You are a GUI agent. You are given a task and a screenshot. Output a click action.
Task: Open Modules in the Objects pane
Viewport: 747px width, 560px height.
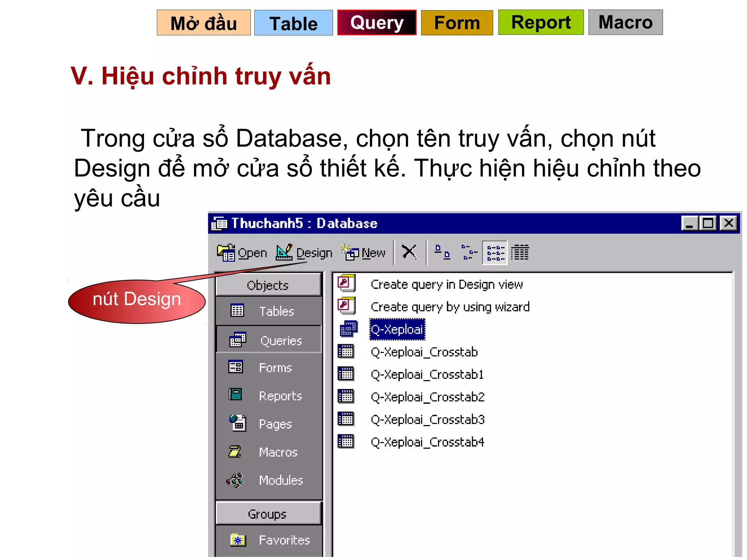point(268,480)
